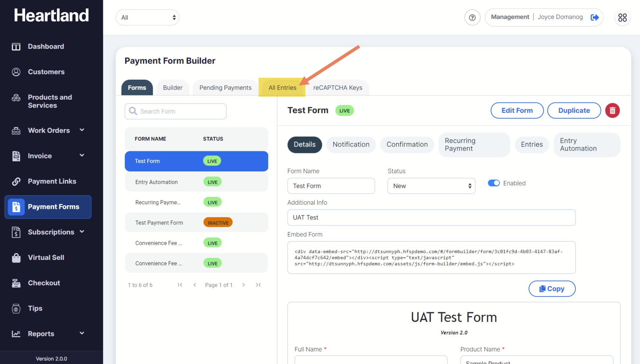
Task: Go to last page arrow icon
Action: (x=258, y=285)
